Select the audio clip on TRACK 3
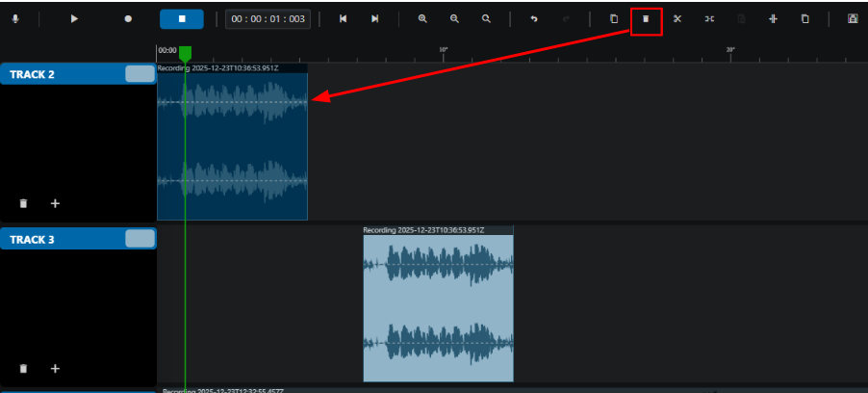The image size is (868, 393). [439, 303]
